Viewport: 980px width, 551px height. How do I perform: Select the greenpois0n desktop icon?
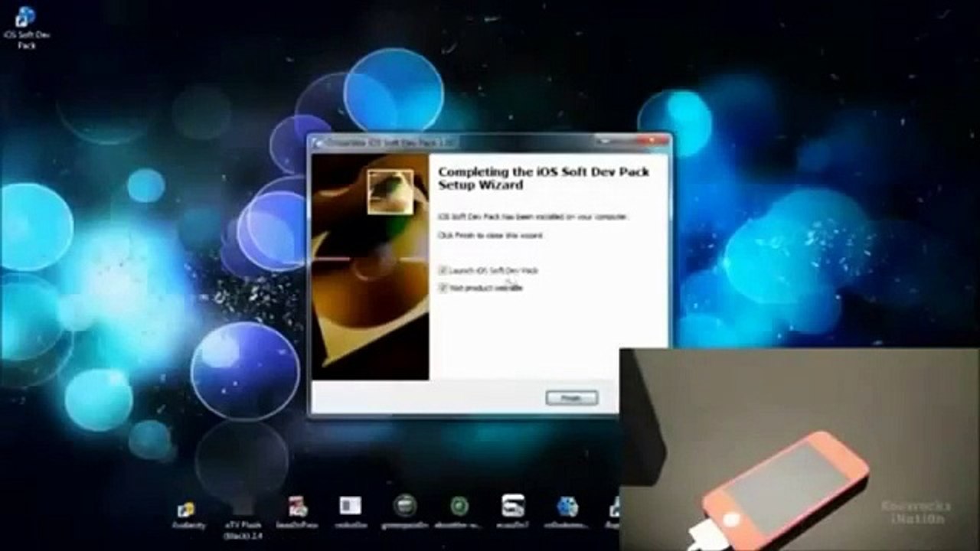pyautogui.click(x=405, y=512)
